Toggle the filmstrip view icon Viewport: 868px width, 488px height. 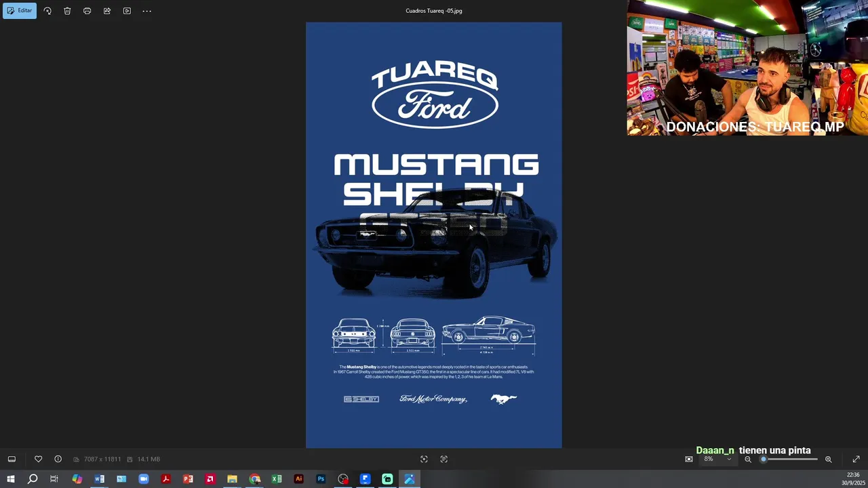tap(12, 459)
